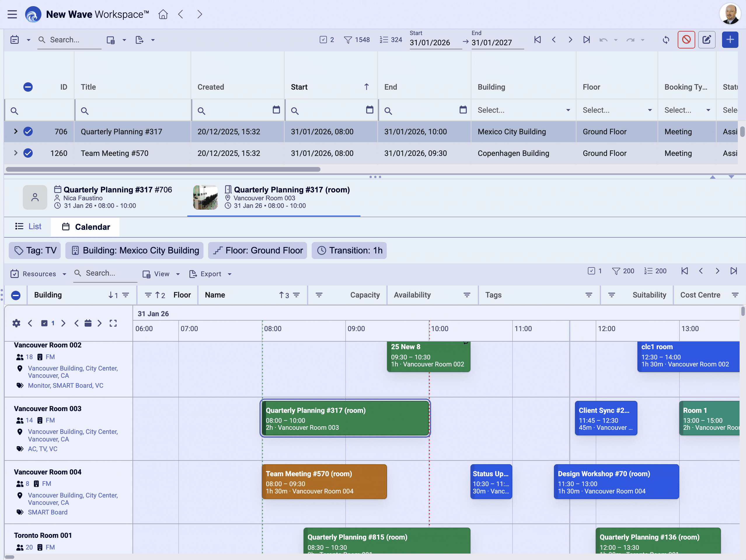746x560 pixels.
Task: Open the calendar settings gear icon
Action: 16,323
